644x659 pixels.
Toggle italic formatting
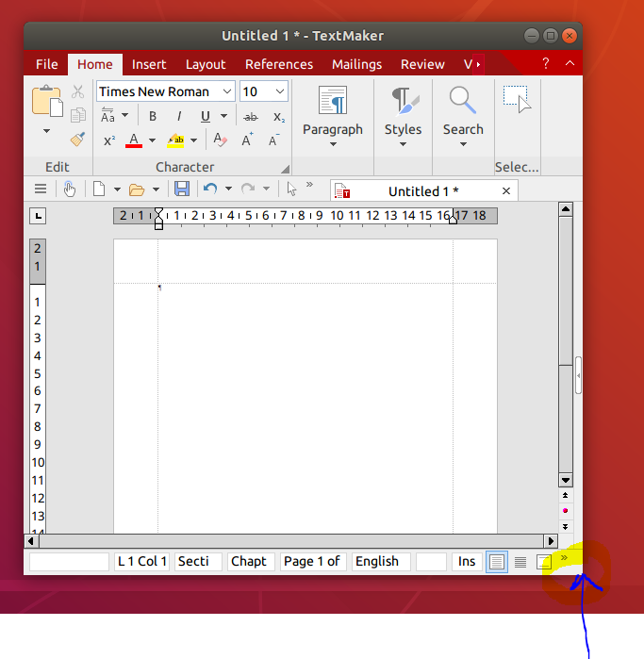pyautogui.click(x=178, y=117)
